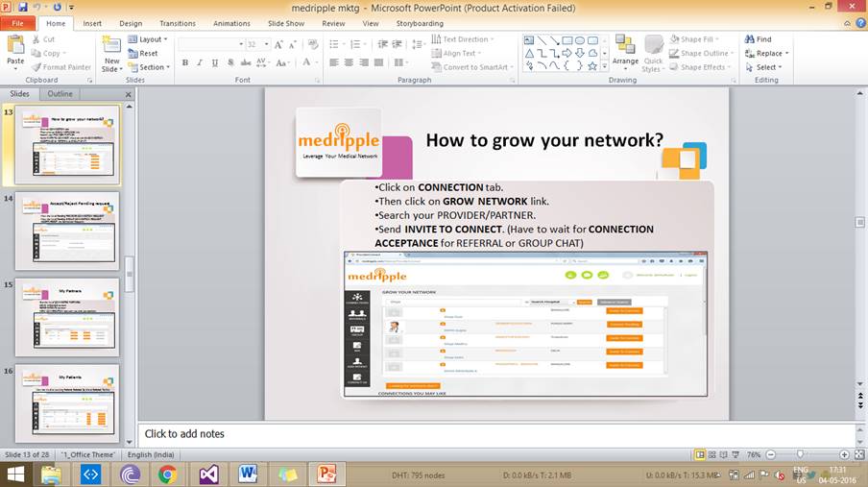
Task: Click the Paste icon in Clipboard group
Action: pos(15,45)
